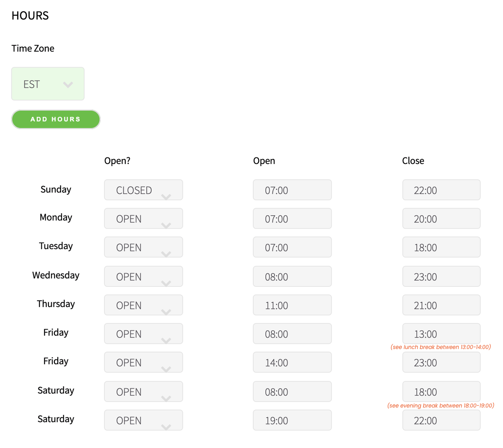Select Saturday's 19:00 open time field

(292, 420)
